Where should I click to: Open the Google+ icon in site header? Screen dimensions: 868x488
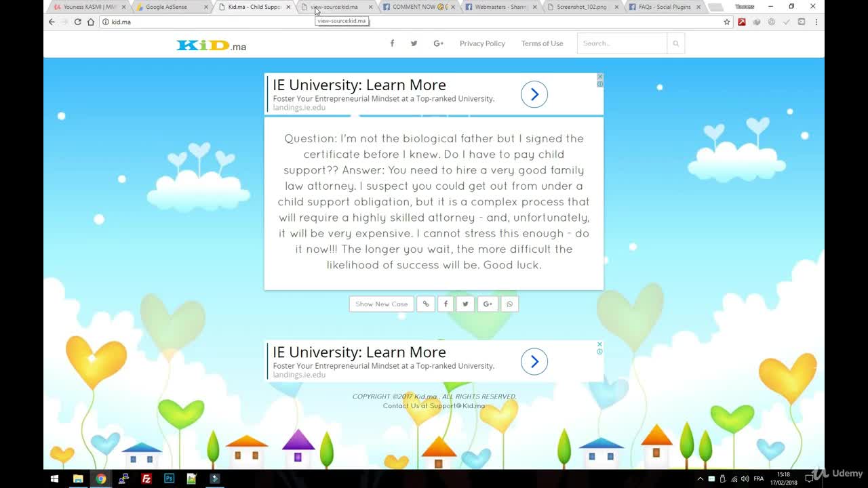coord(438,43)
